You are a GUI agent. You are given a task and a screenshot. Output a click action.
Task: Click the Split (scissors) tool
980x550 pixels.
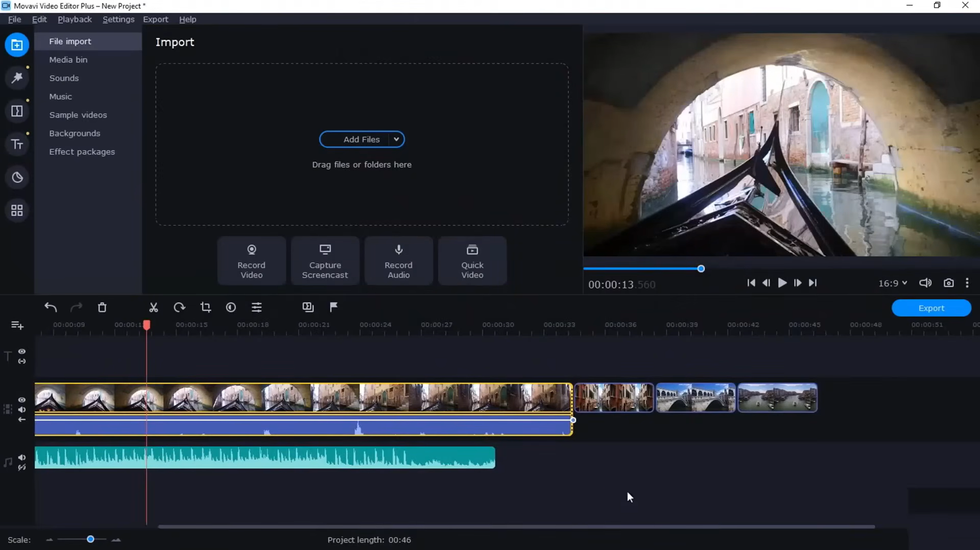(x=153, y=307)
